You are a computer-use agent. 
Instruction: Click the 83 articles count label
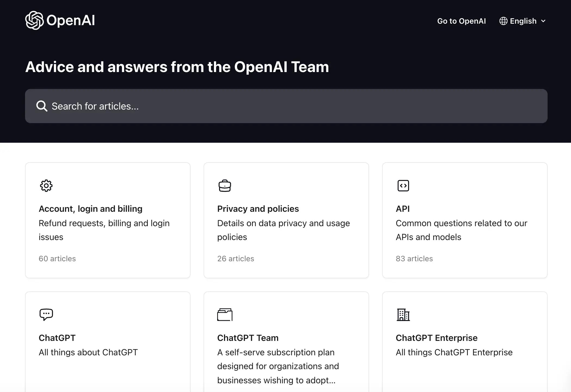[x=414, y=259]
